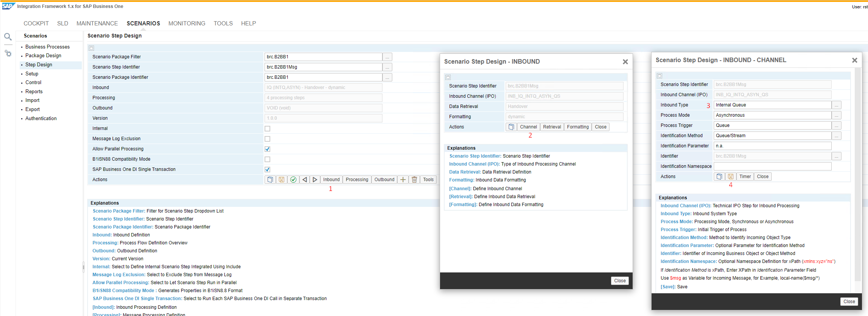868x316 pixels.
Task: Click the previous step left arrow icon
Action: click(x=305, y=180)
